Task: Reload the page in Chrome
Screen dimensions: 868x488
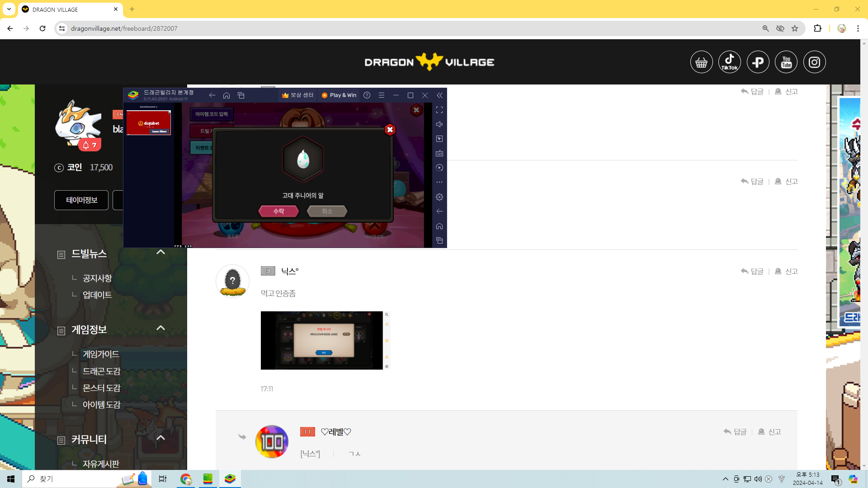Action: click(42, 28)
